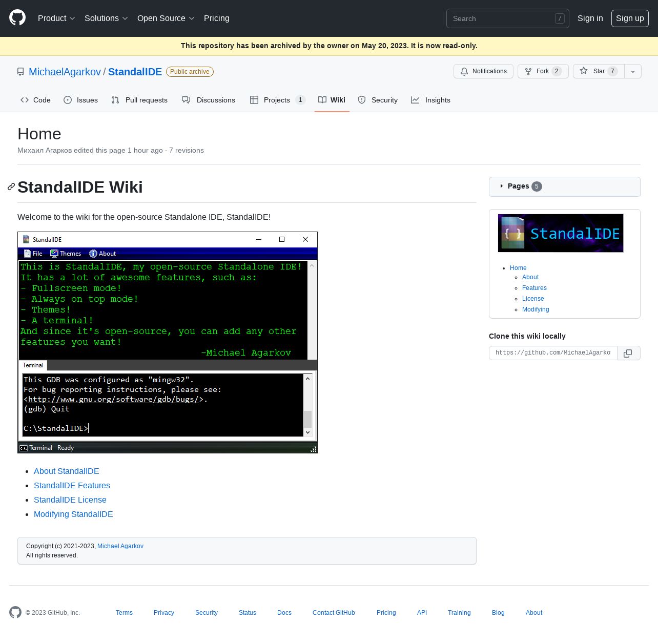Switch to the Code tab
Screen dimensions: 658x644
pyautogui.click(x=35, y=100)
